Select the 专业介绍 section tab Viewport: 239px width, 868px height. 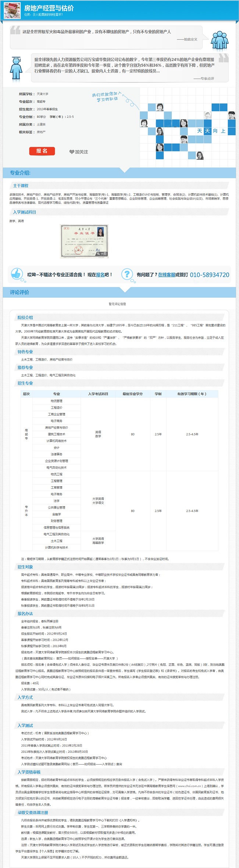coord(20,173)
